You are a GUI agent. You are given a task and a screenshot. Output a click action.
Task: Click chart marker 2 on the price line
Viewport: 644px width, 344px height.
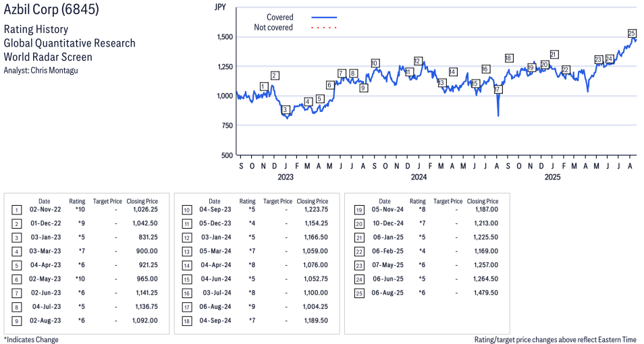(275, 76)
